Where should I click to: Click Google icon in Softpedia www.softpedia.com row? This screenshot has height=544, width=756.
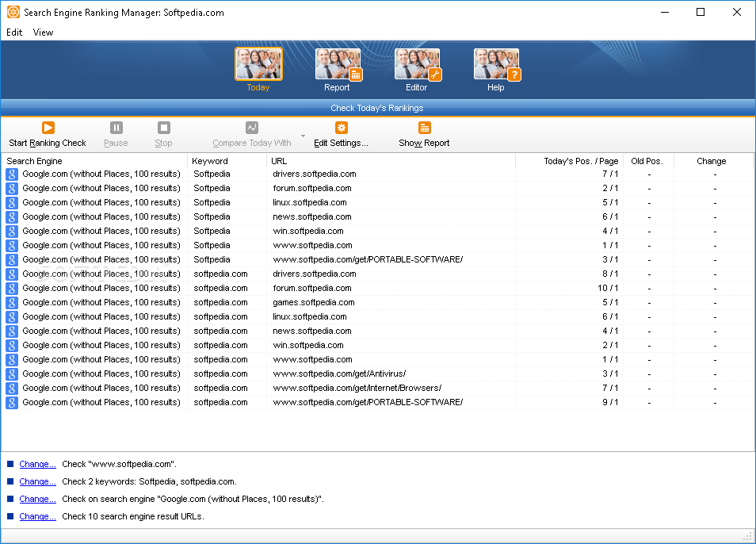coord(12,246)
